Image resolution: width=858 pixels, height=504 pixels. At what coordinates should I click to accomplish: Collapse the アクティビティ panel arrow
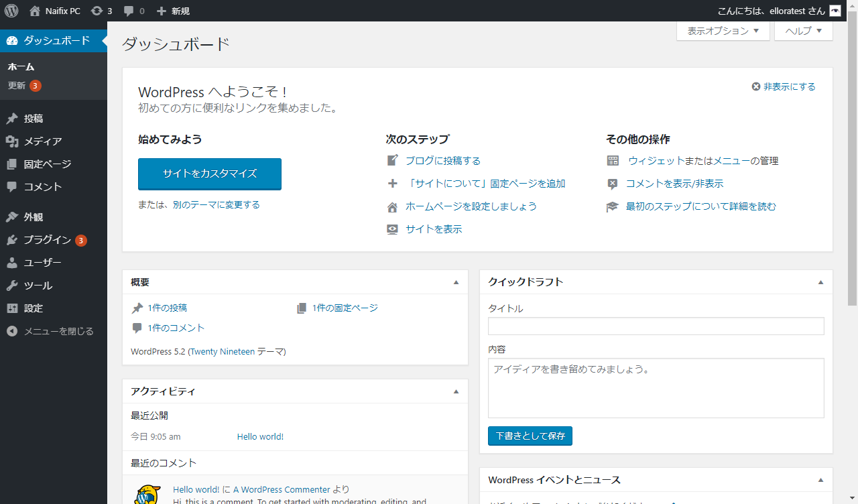pos(456,391)
